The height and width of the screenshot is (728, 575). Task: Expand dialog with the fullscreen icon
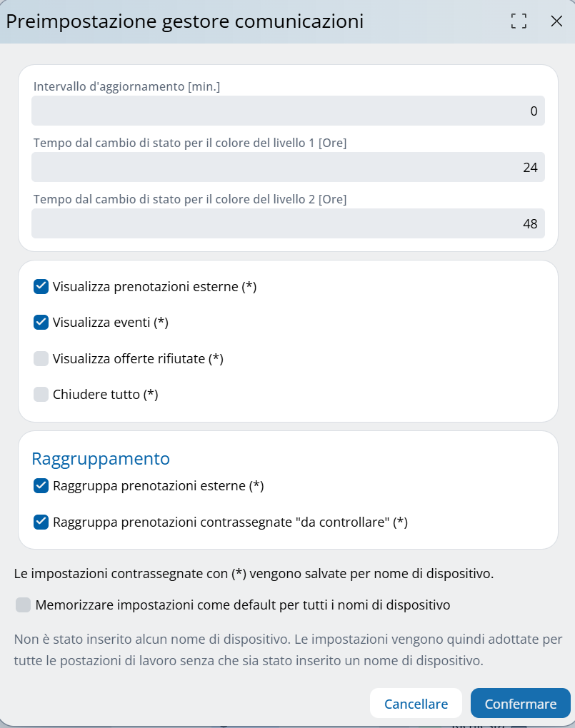pos(519,21)
